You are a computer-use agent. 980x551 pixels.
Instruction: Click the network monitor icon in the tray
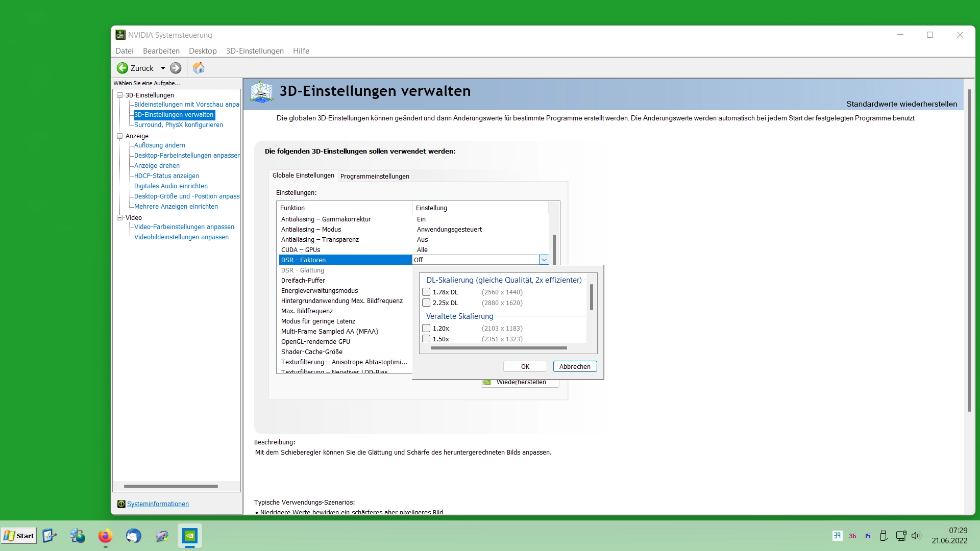click(901, 536)
